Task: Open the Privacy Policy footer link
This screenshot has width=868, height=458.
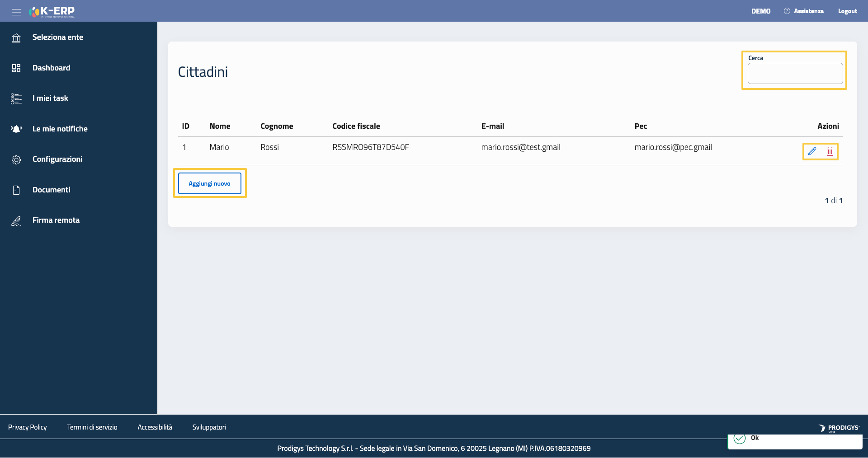Action: (x=27, y=427)
